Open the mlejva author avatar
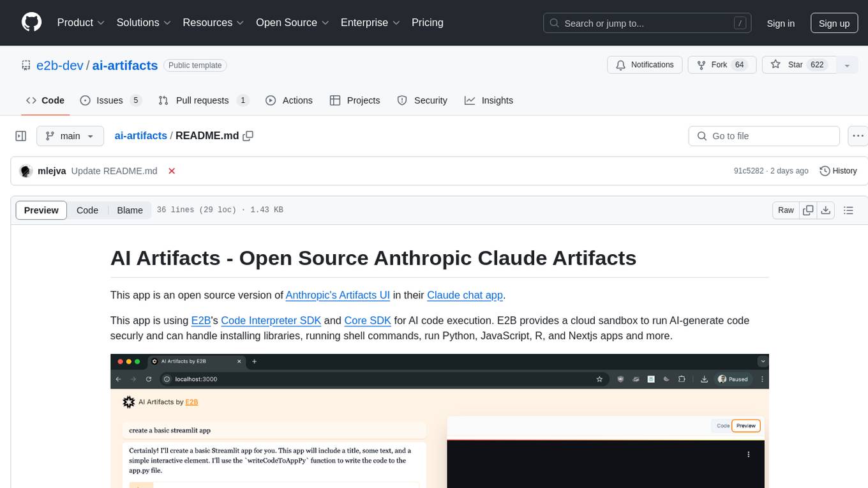Viewport: 868px width, 488px height. [26, 171]
